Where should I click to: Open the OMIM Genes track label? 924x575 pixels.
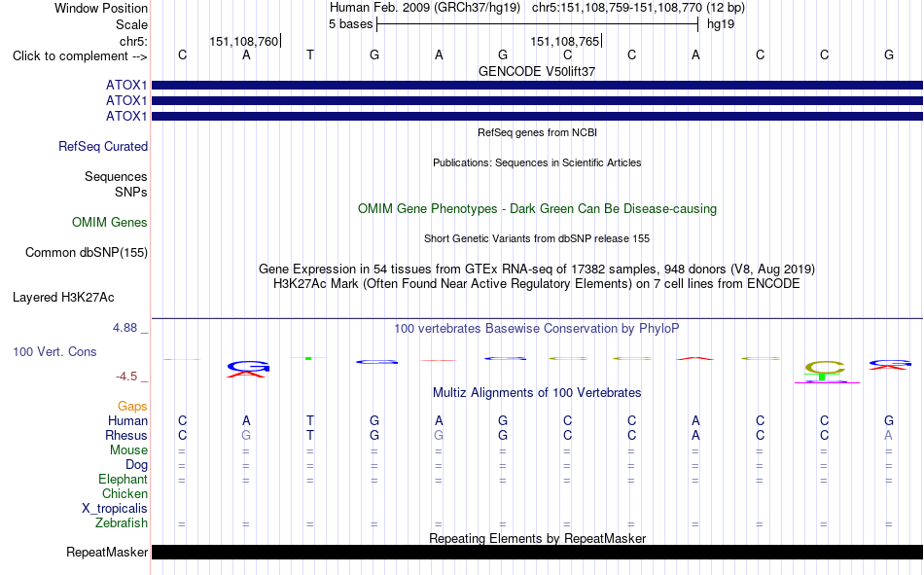point(109,223)
